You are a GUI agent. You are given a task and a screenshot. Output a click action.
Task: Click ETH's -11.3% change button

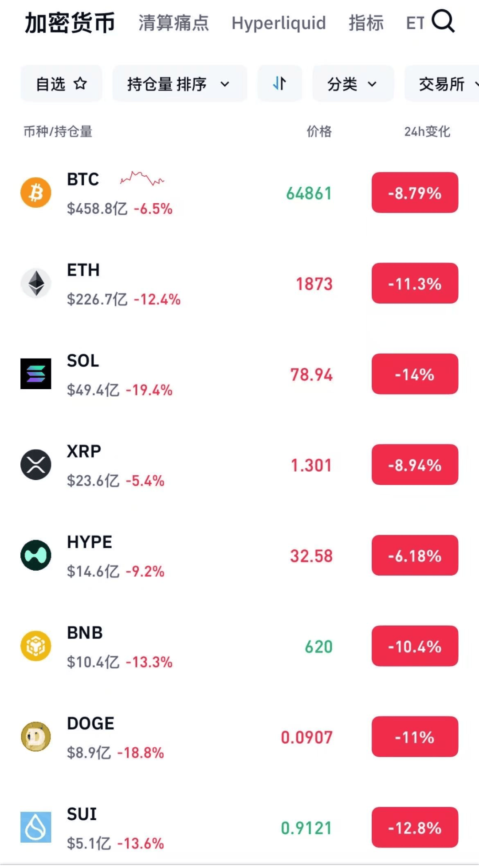415,283
